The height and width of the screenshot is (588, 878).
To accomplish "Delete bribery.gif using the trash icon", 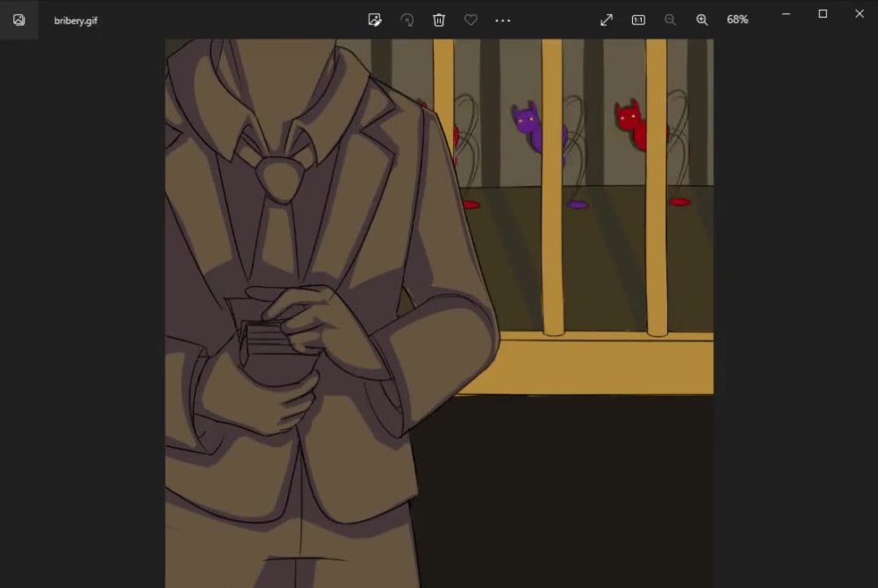I will tap(439, 19).
